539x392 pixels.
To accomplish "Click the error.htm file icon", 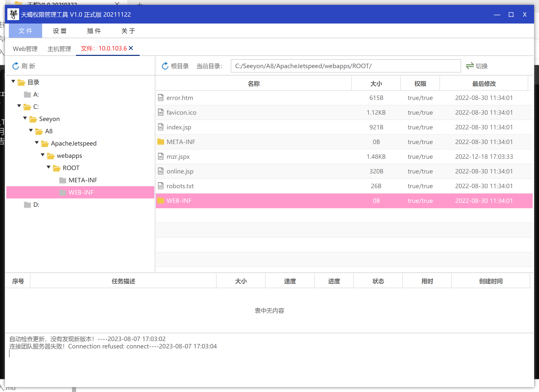I will click(161, 98).
